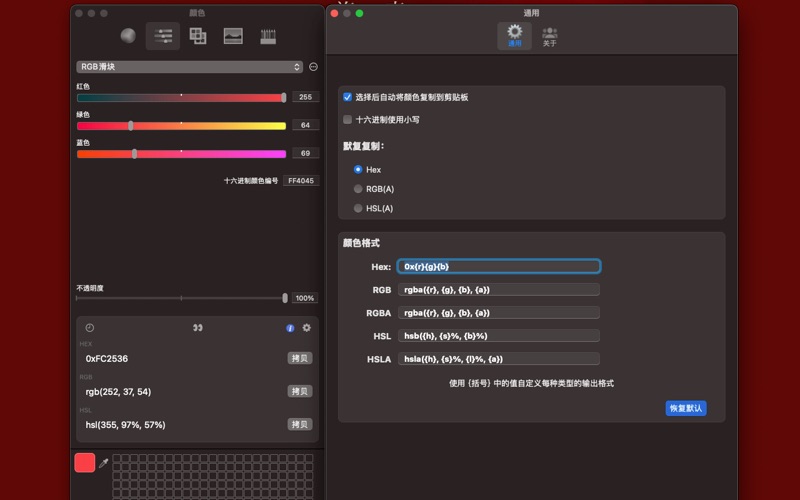Switch to the 关于 (About) tab
The image size is (800, 500).
549,36
